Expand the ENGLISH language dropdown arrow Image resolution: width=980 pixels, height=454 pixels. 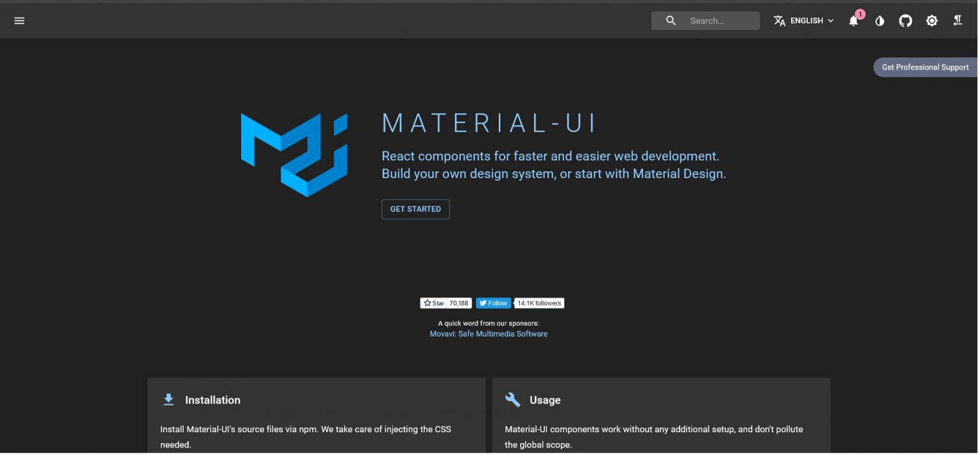tap(831, 20)
